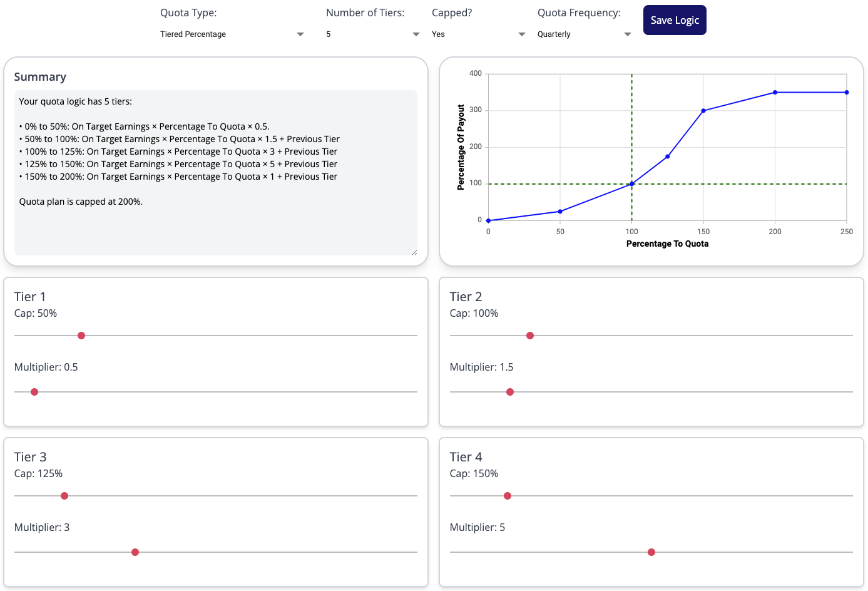Click the Tier 1 Cap slider handle
Screen dimensions: 868x591
click(x=81, y=336)
